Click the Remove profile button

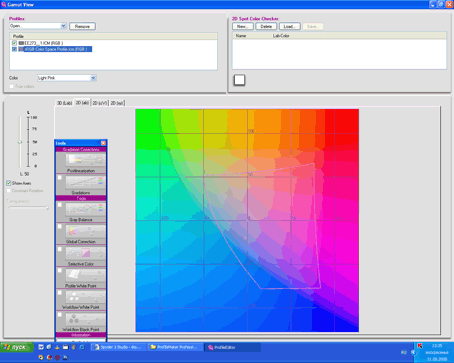82,26
